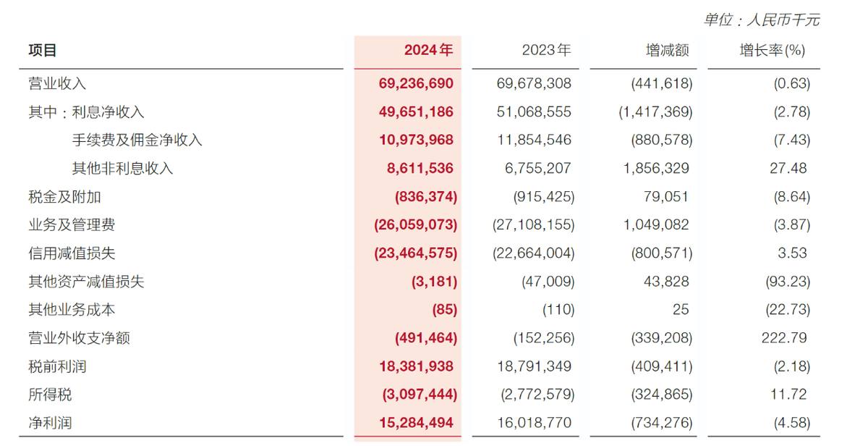This screenshot has width=868, height=446.
Task: Click the 利息净收入 row label
Action: (109, 112)
